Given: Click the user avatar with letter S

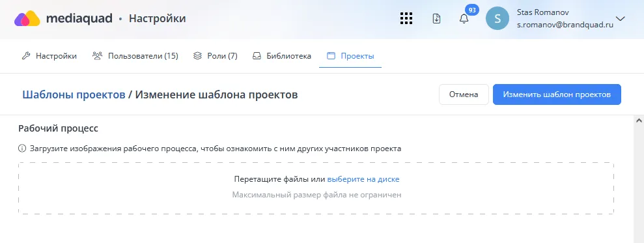Looking at the screenshot, I should [497, 18].
